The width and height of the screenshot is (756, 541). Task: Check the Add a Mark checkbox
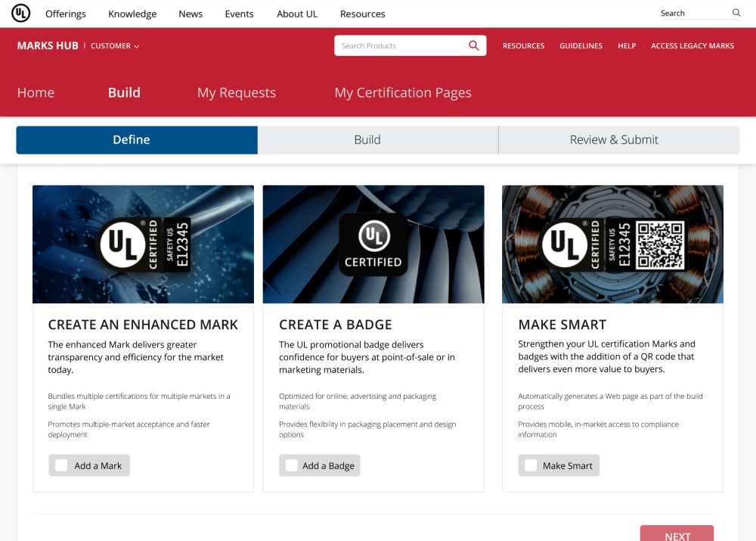(61, 465)
